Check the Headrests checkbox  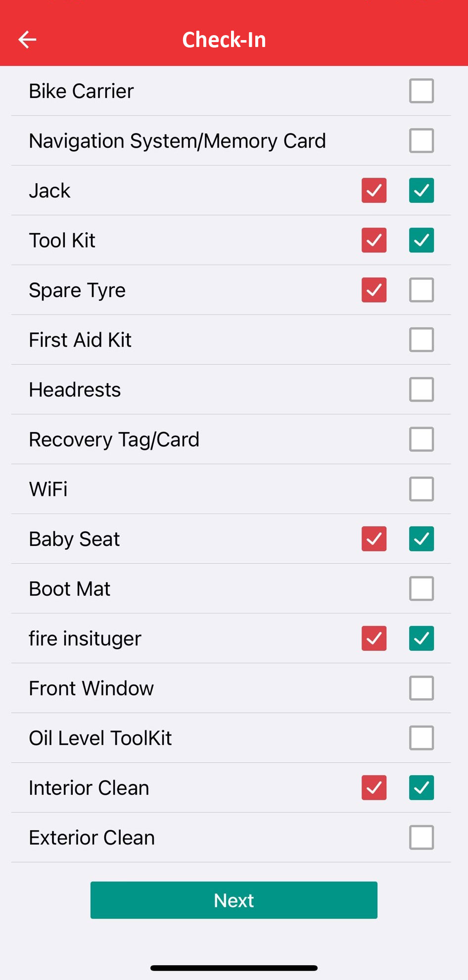coord(421,390)
